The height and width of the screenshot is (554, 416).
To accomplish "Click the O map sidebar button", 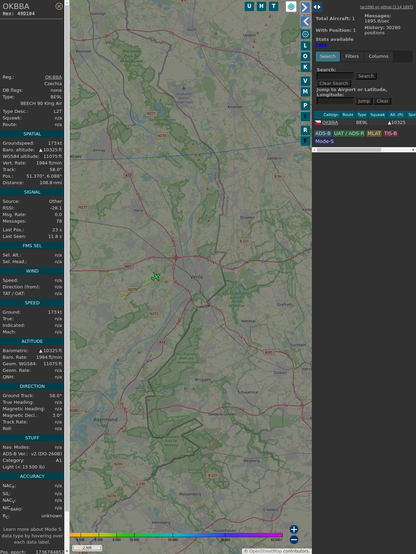I will point(305,56).
